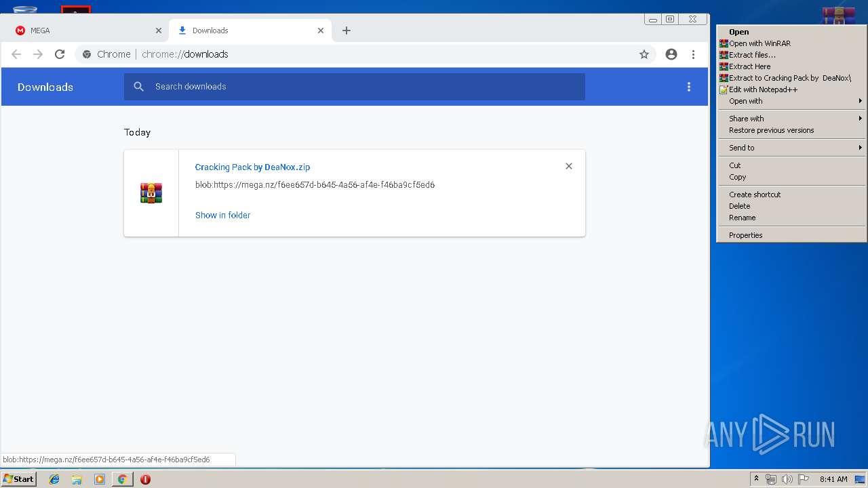The image size is (868, 488).
Task: Choose Extract to Cracking Pack by DeaNox\
Action: [791, 78]
